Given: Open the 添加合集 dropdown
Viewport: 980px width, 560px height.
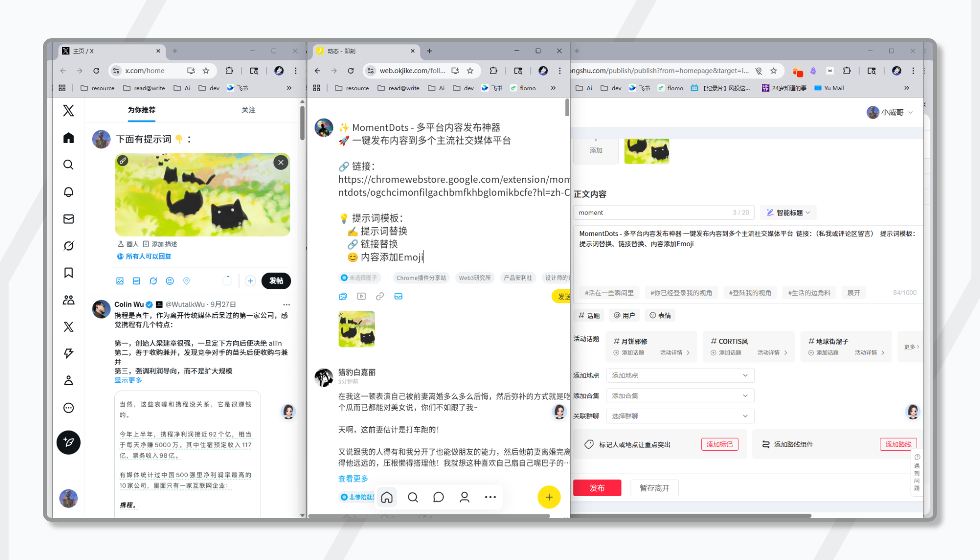Looking at the screenshot, I should pyautogui.click(x=680, y=396).
